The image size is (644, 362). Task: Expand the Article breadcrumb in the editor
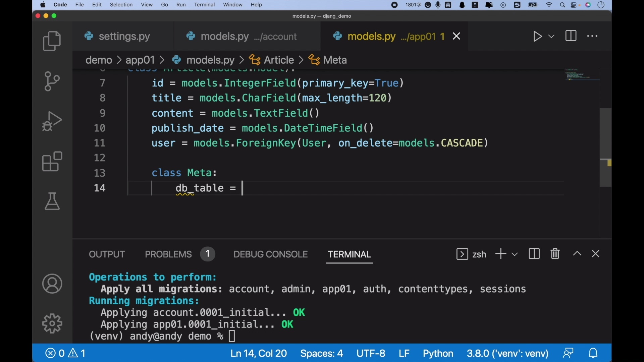click(x=279, y=60)
